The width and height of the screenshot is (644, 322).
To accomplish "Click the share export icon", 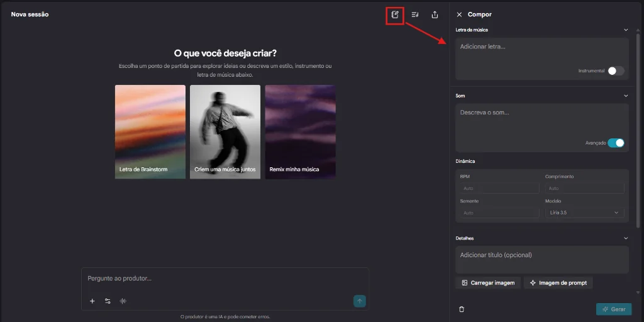I will (435, 15).
